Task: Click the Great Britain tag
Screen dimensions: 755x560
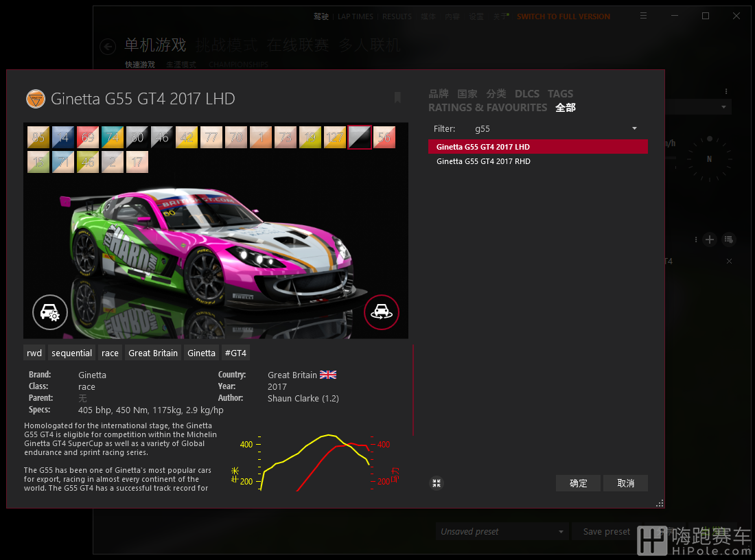Action: [x=153, y=353]
